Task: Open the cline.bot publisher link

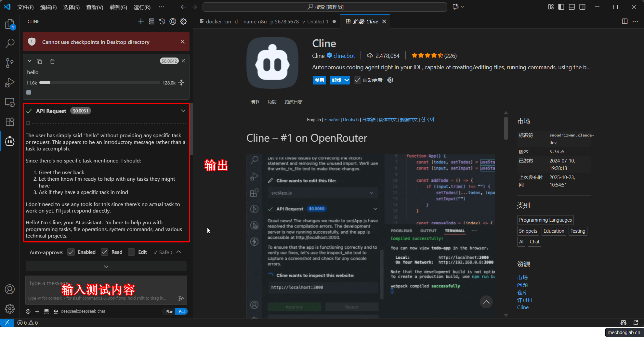Action: [344, 56]
